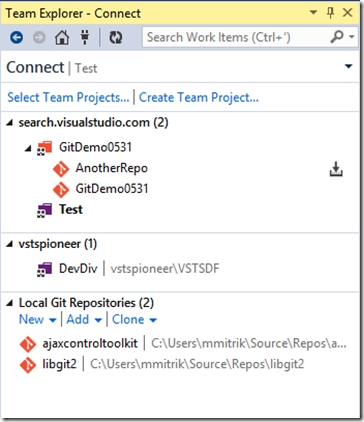Viewport: 364px width, 422px height.
Task: Select the ajaxcontroltoolkit local repository
Action: tap(90, 343)
